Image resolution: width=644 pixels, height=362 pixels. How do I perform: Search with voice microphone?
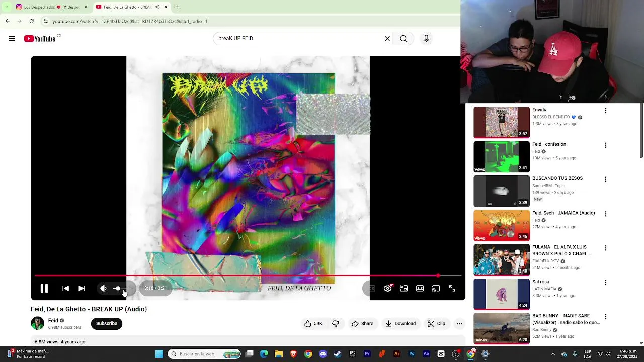pos(426,38)
